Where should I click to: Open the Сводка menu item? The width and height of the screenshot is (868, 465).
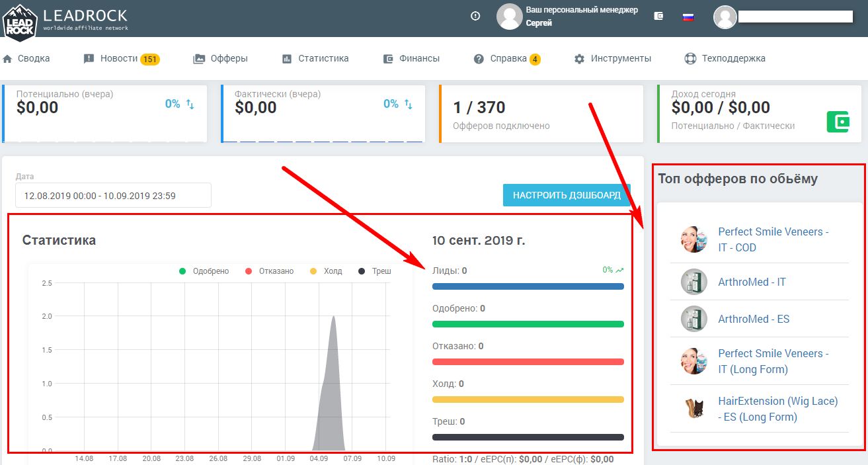coord(26,58)
